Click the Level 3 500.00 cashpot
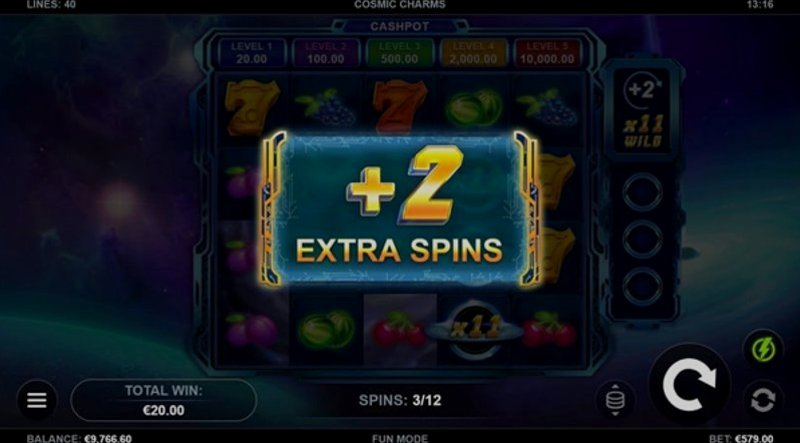 tap(399, 53)
